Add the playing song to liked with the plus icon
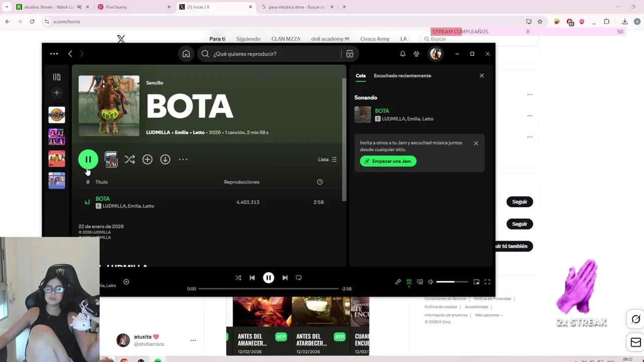Viewport: 644px width, 362px height. pos(126,282)
